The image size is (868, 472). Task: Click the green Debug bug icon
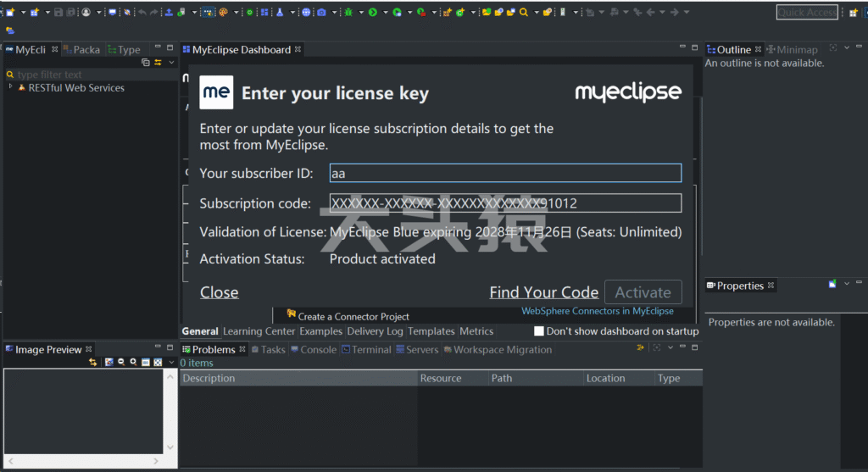[348, 13]
